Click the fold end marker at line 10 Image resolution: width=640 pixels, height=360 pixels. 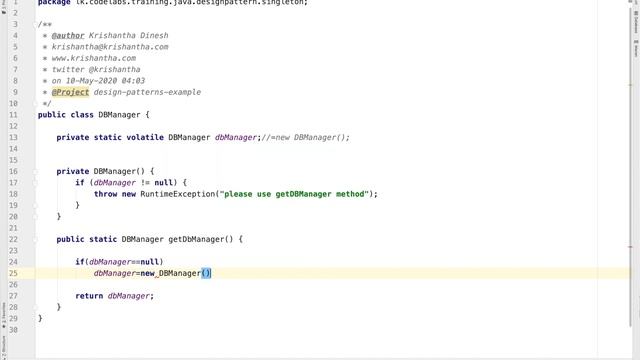pyautogui.click(x=35, y=104)
